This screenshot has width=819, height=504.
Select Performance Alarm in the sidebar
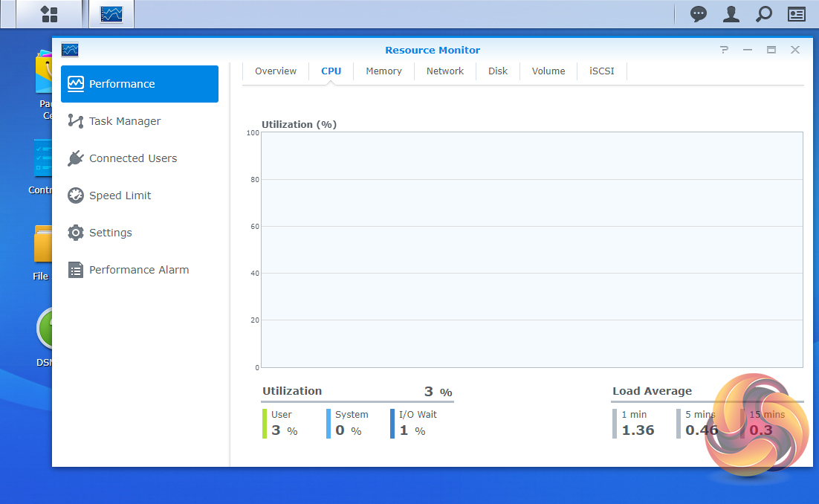coord(138,270)
